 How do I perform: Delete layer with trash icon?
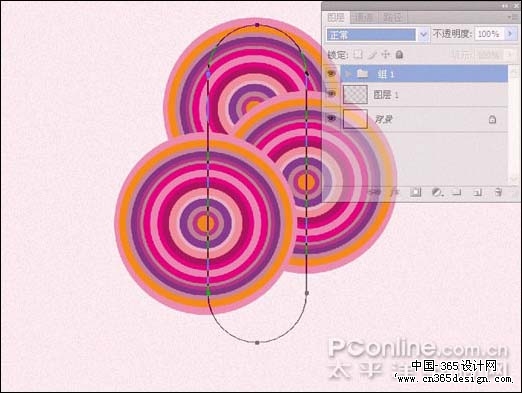click(x=498, y=192)
